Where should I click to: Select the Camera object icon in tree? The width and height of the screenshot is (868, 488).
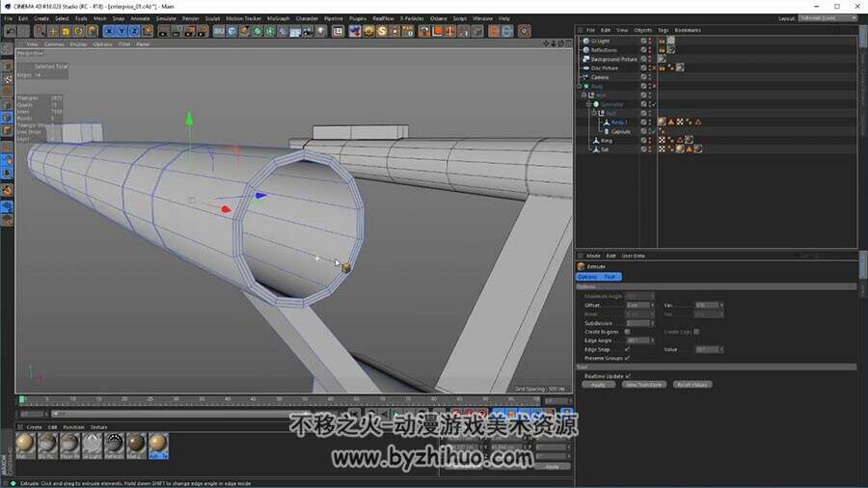[585, 77]
